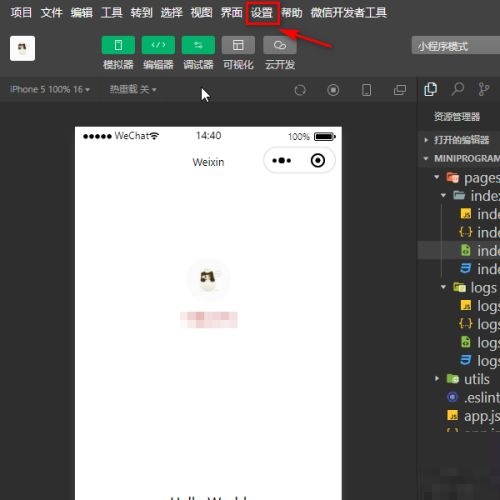
Task: Open the 云开发 cloud development button
Action: click(x=280, y=45)
